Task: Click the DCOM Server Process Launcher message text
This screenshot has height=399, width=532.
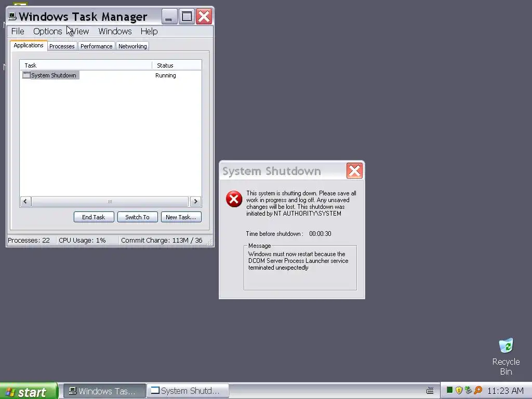Action: tap(298, 261)
